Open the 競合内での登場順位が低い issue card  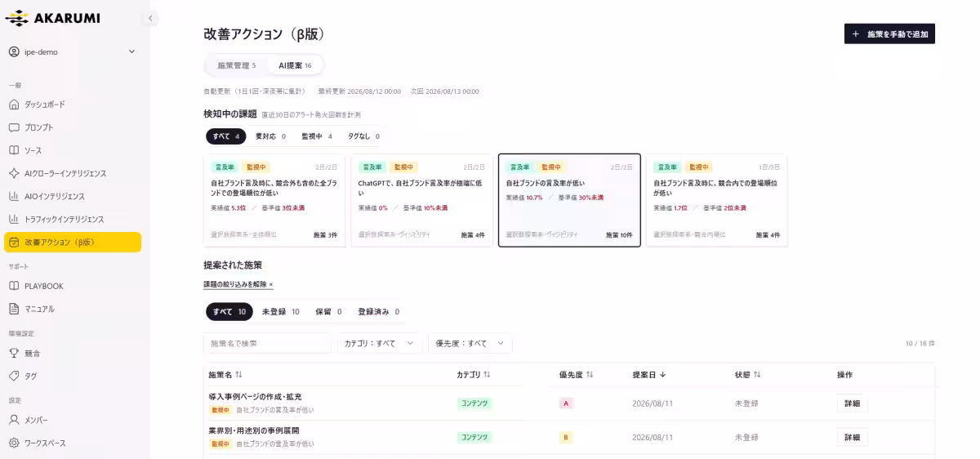[x=717, y=201]
